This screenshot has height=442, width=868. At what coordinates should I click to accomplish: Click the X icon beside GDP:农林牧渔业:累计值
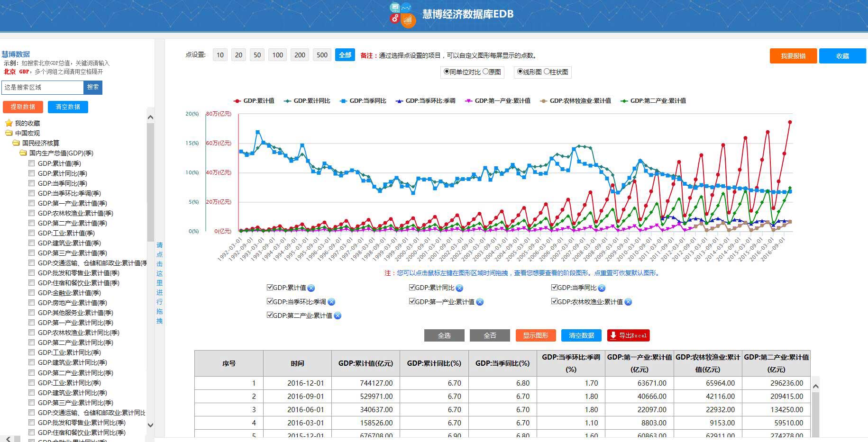pos(628,302)
